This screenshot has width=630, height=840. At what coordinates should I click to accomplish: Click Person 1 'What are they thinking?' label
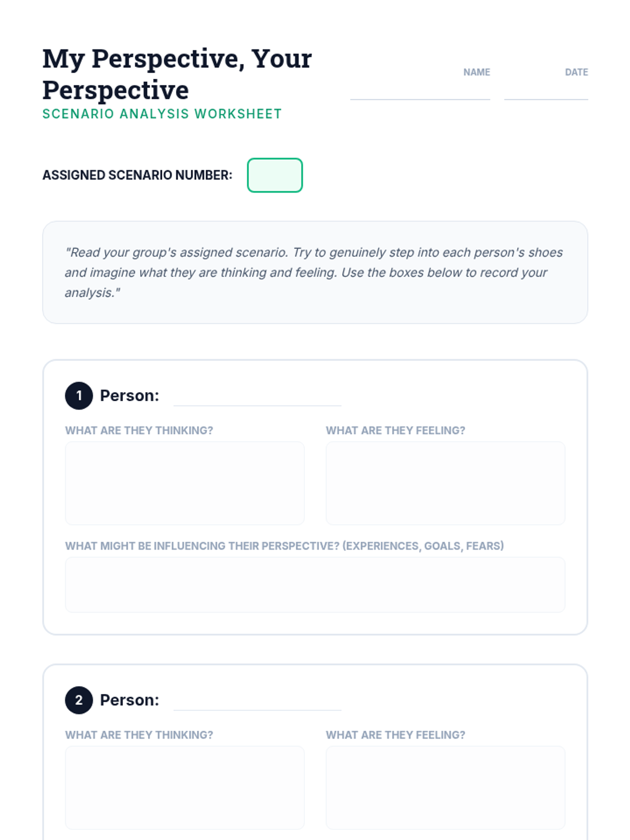tap(139, 430)
